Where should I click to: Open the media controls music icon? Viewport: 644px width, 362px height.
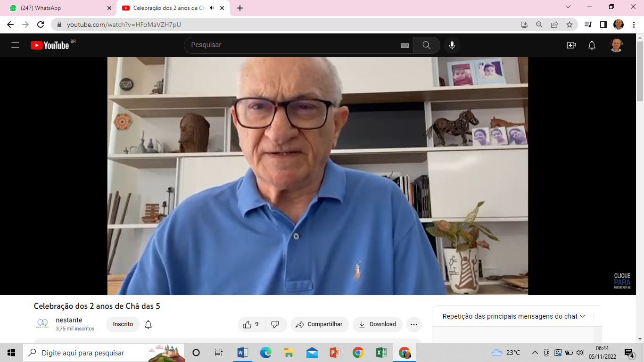coord(588,25)
